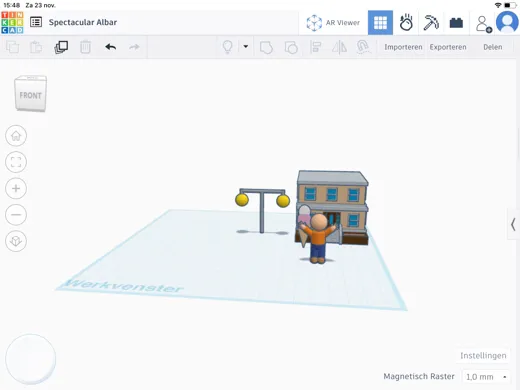Image resolution: width=520 pixels, height=390 pixels.
Task: Zoom in with the plus button
Action: (16, 188)
